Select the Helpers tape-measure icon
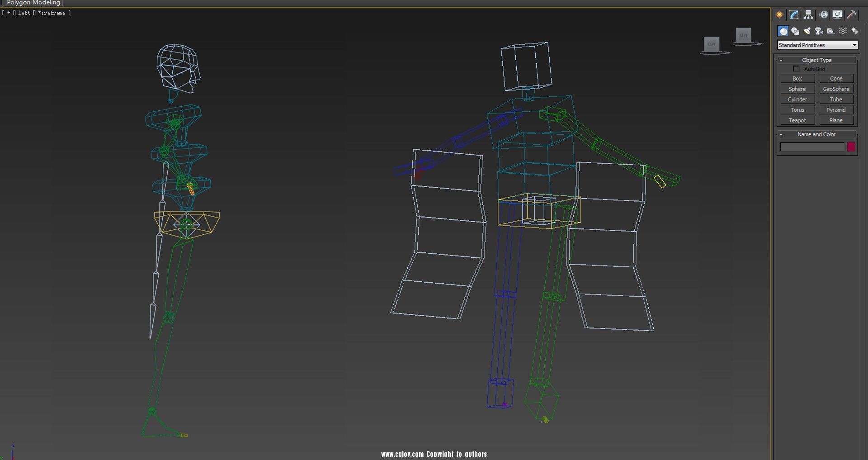 pyautogui.click(x=830, y=31)
